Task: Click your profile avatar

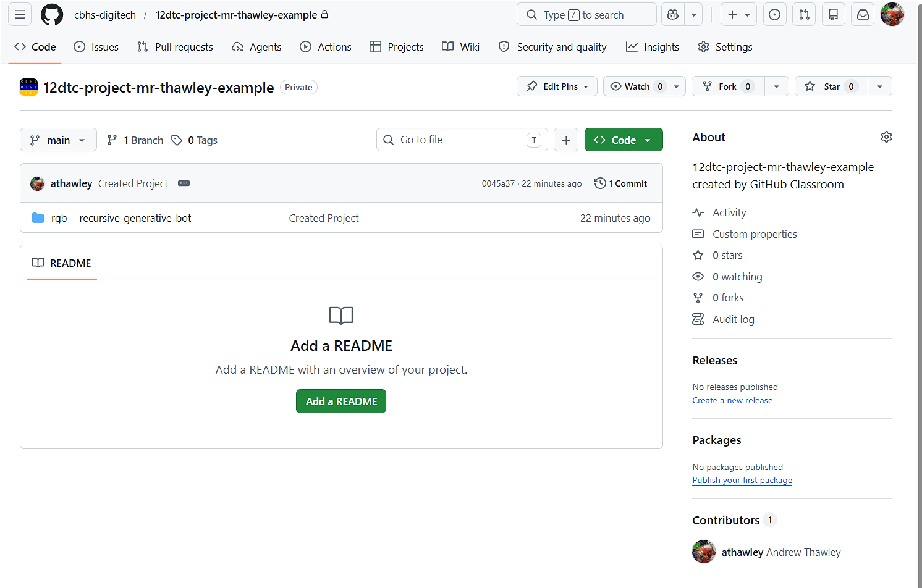Action: click(892, 14)
